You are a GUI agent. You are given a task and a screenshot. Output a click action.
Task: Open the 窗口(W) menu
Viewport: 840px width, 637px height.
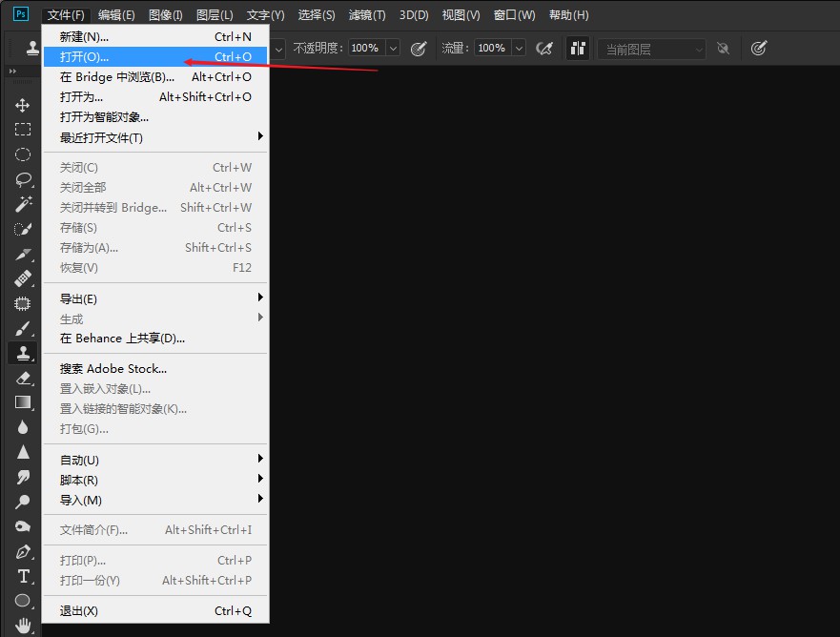coord(514,15)
